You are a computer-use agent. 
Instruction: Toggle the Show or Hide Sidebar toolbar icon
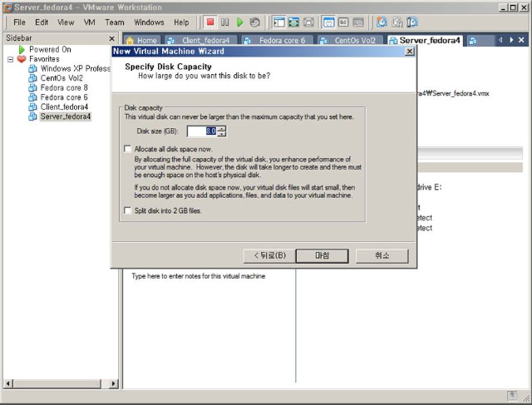coord(279,22)
